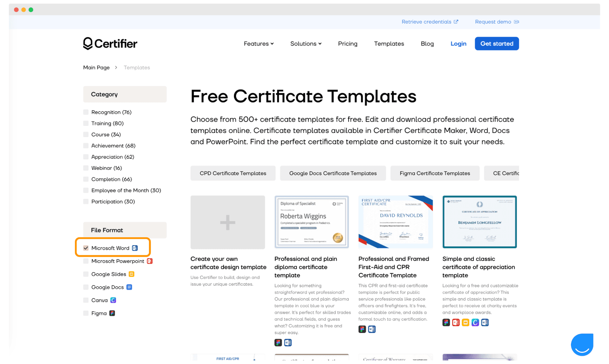
Task: Click the Microsoft Powerpoint format icon
Action: tap(150, 261)
